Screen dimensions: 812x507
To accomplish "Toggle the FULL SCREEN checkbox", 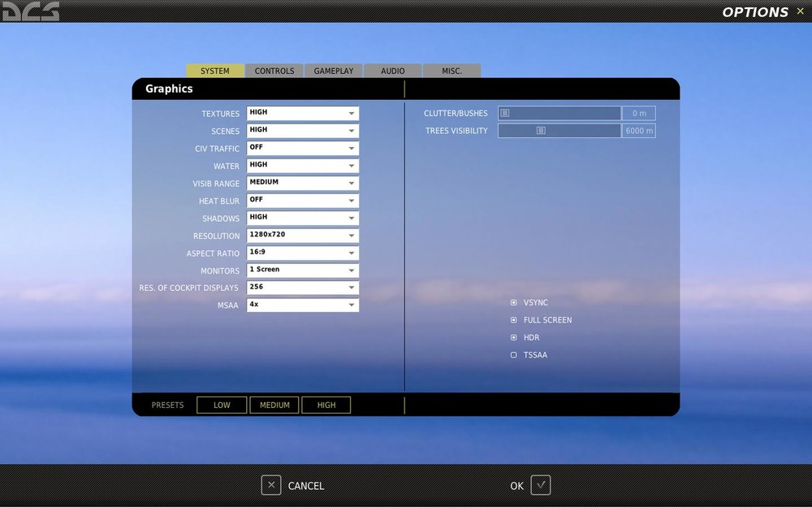I will tap(514, 320).
